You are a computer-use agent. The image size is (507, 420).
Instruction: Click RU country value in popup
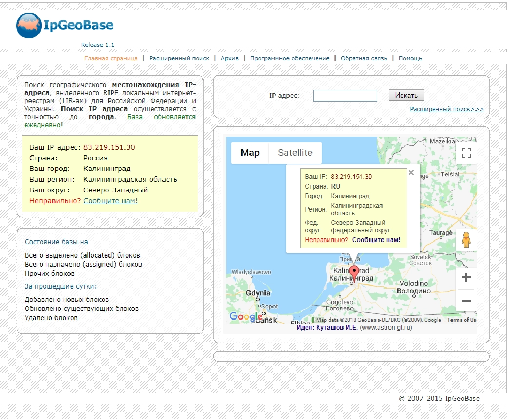coord(336,186)
